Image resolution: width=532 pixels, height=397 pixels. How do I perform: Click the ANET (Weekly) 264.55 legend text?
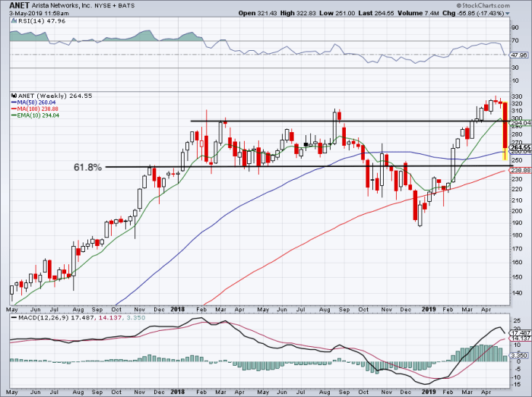tap(55, 96)
